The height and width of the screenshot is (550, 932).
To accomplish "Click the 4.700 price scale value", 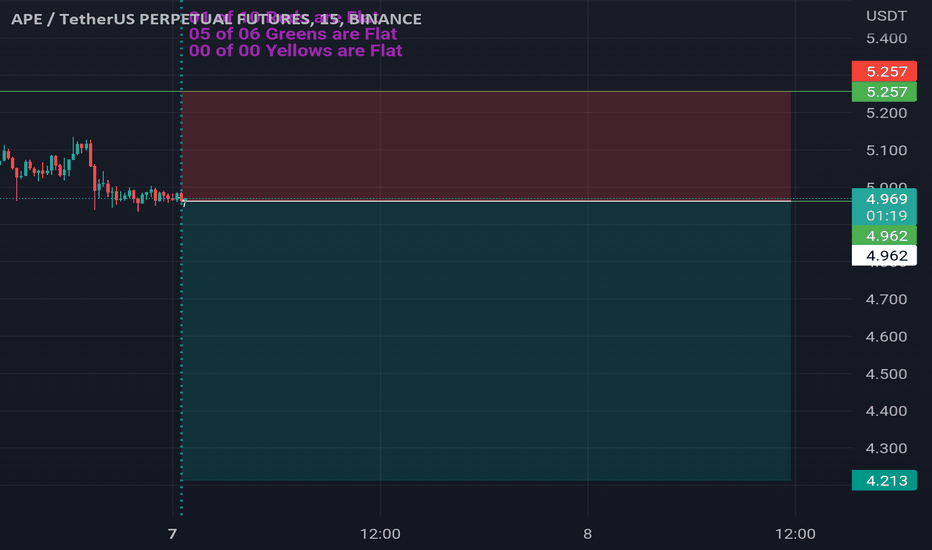I will [886, 299].
